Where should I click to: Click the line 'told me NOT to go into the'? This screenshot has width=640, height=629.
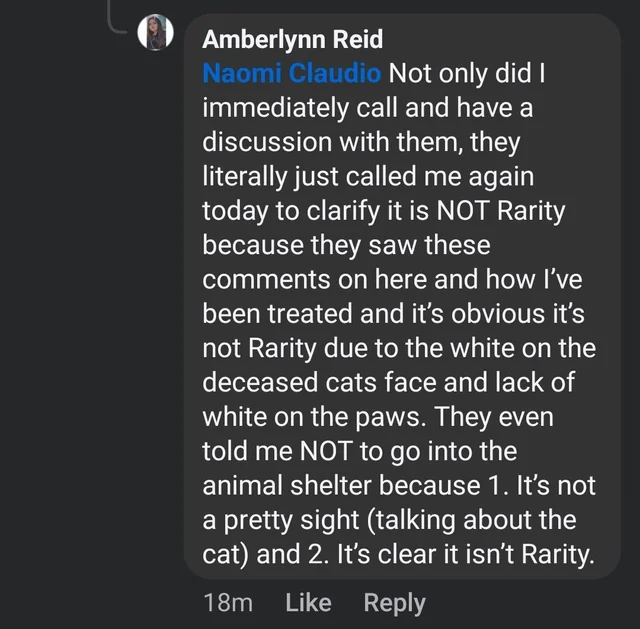[x=360, y=451]
